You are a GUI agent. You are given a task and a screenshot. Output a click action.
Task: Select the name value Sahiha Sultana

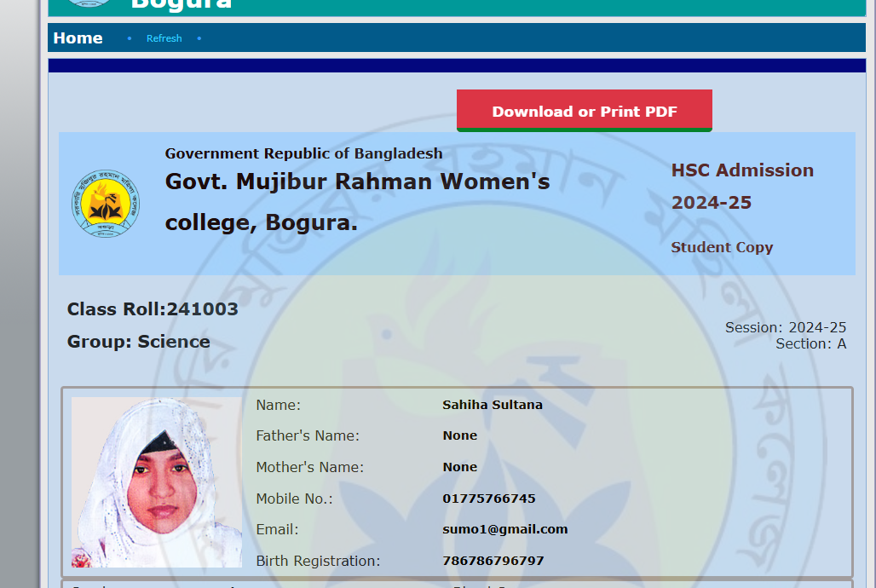492,405
